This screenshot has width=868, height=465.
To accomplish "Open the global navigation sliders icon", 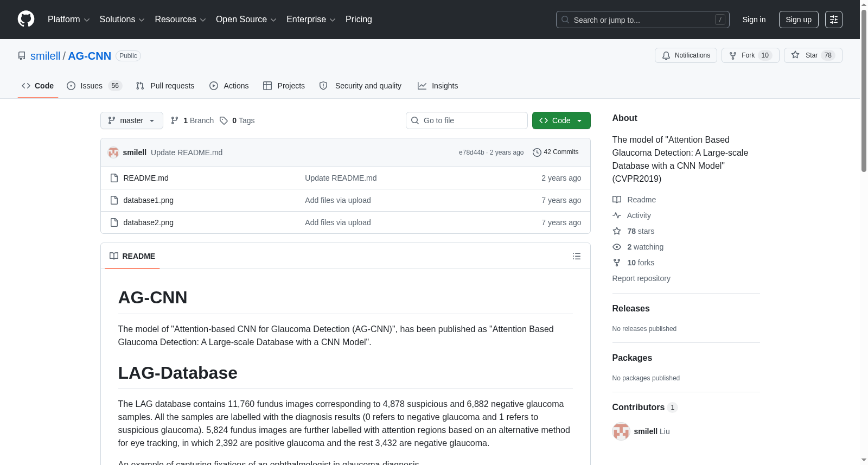I will 834,20.
